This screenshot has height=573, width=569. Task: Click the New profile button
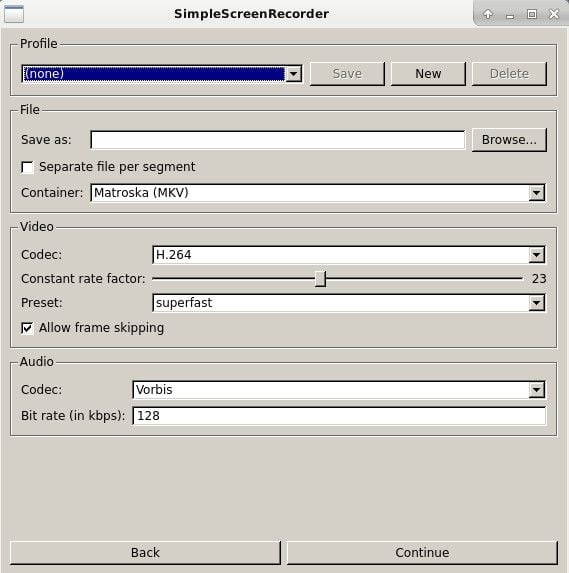[428, 74]
